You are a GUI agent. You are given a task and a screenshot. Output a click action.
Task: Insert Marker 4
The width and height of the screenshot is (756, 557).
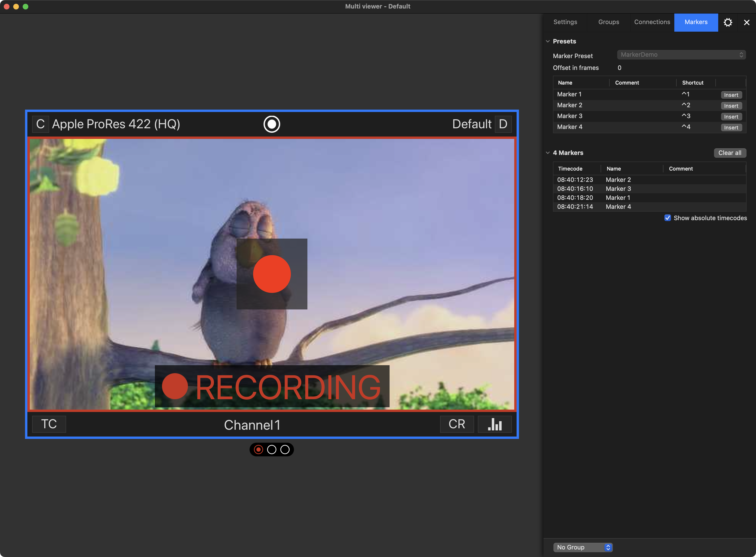pyautogui.click(x=731, y=128)
